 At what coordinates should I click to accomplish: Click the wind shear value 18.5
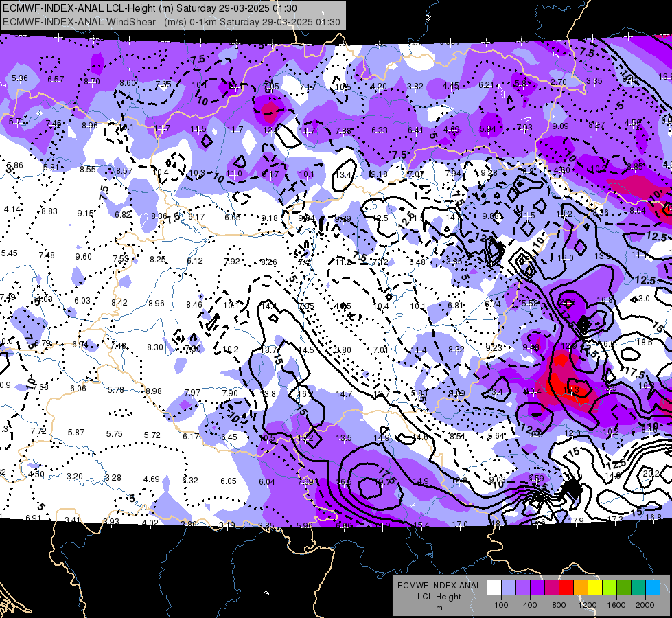[x=644, y=343]
